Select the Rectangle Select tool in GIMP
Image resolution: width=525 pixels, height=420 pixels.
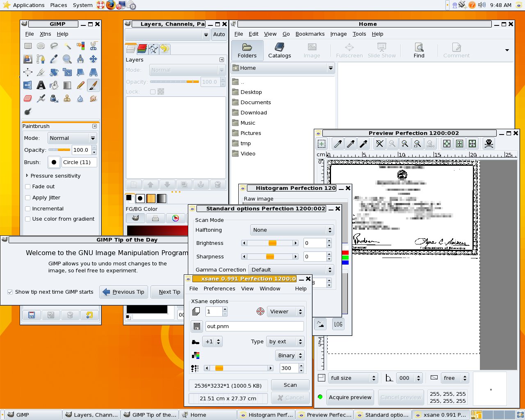[x=28, y=46]
